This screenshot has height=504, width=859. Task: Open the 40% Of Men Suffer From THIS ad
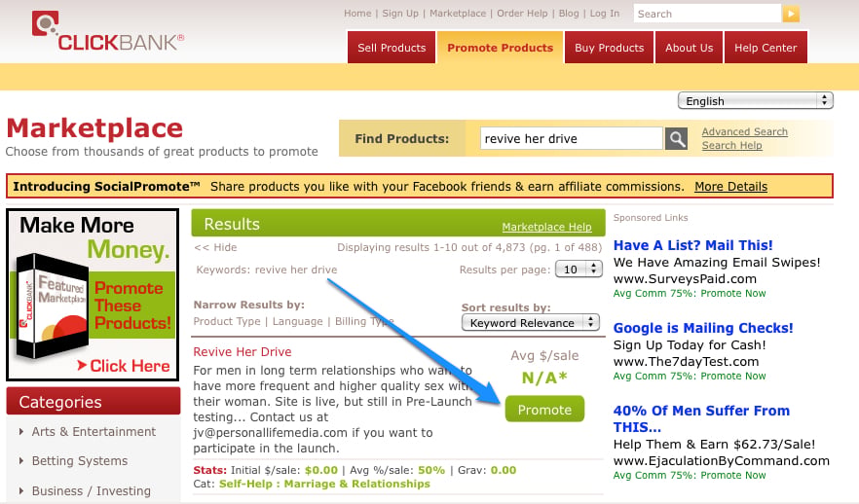pyautogui.click(x=701, y=418)
